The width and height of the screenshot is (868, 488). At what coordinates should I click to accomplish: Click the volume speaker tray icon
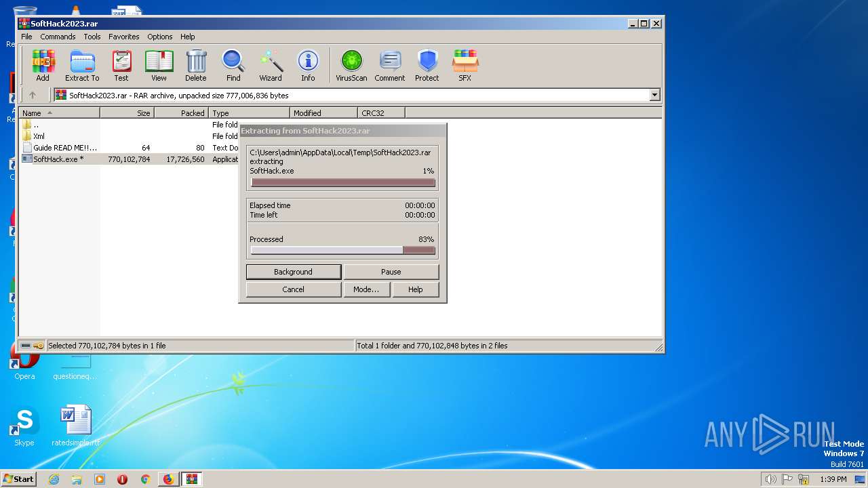tap(770, 479)
